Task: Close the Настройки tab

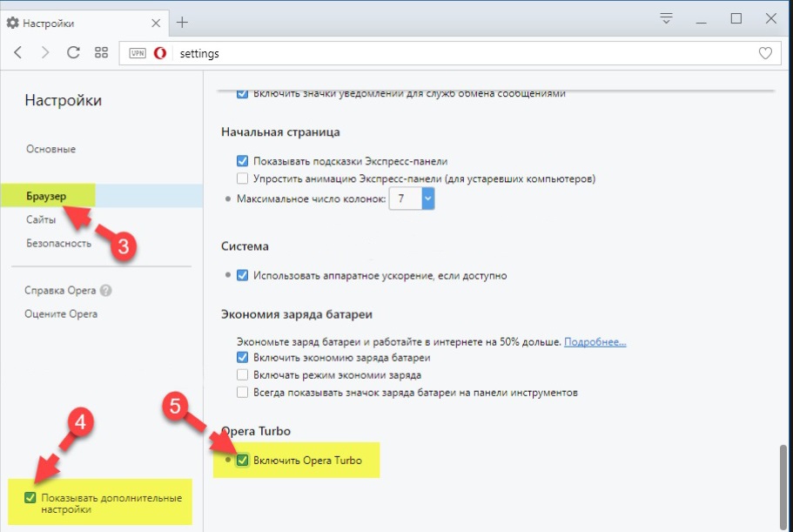Action: coord(156,23)
